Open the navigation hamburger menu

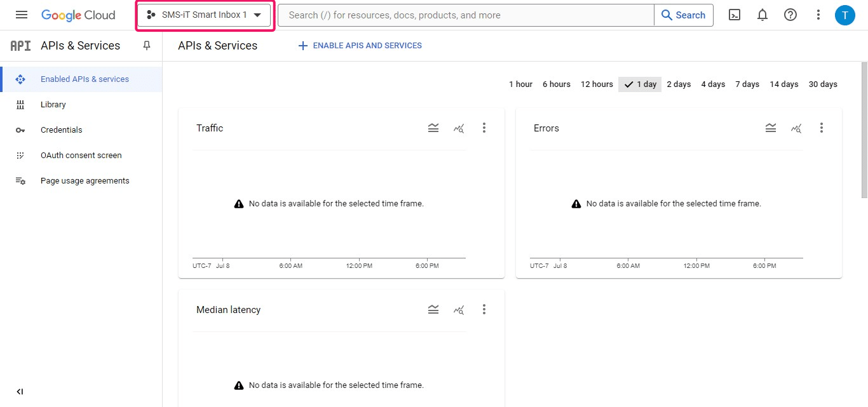(x=21, y=14)
